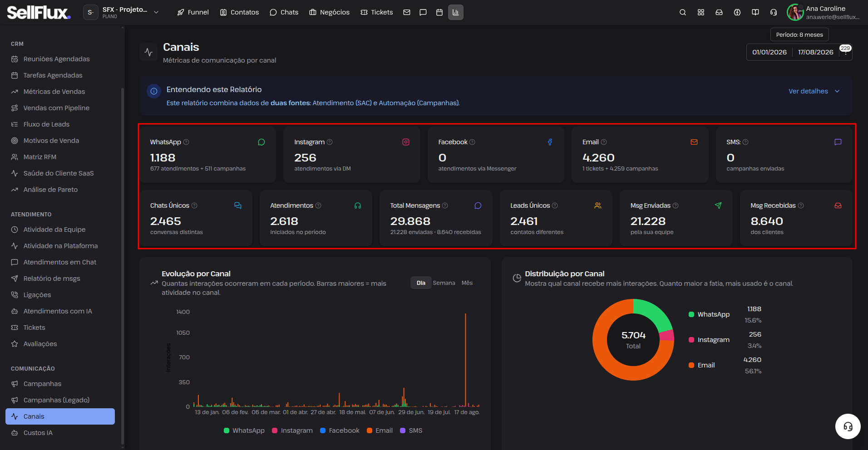Click the inbox tray icon in header
This screenshot has width=868, height=450.
click(719, 12)
